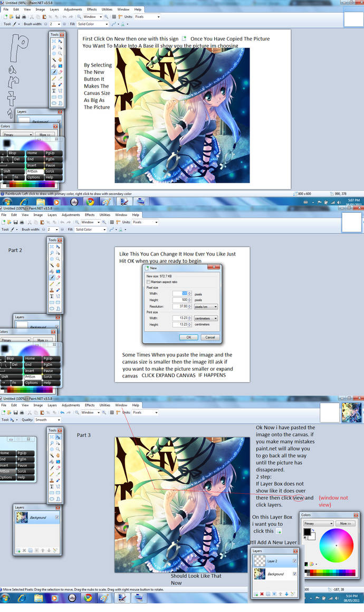Viewport: 364px width, 612px height.
Task: Add new layer in Layer 2 panel
Action: (255, 594)
